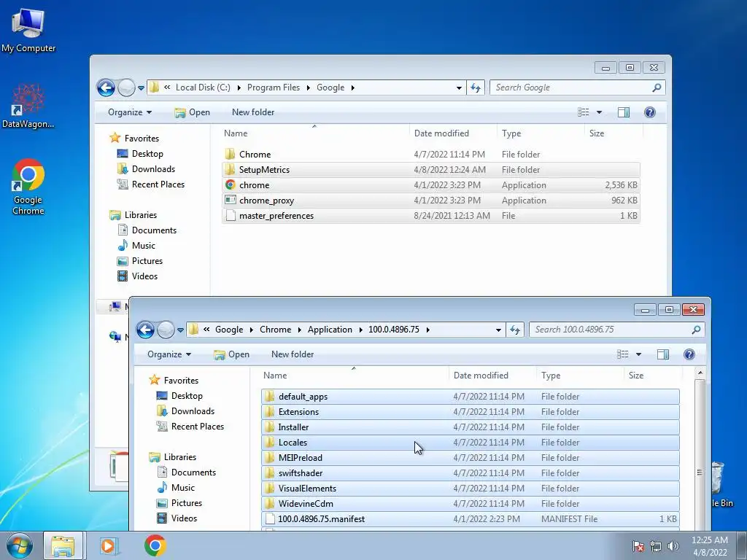Refresh the 100.0.4896.75 folder window
747x560 pixels.
pos(515,330)
